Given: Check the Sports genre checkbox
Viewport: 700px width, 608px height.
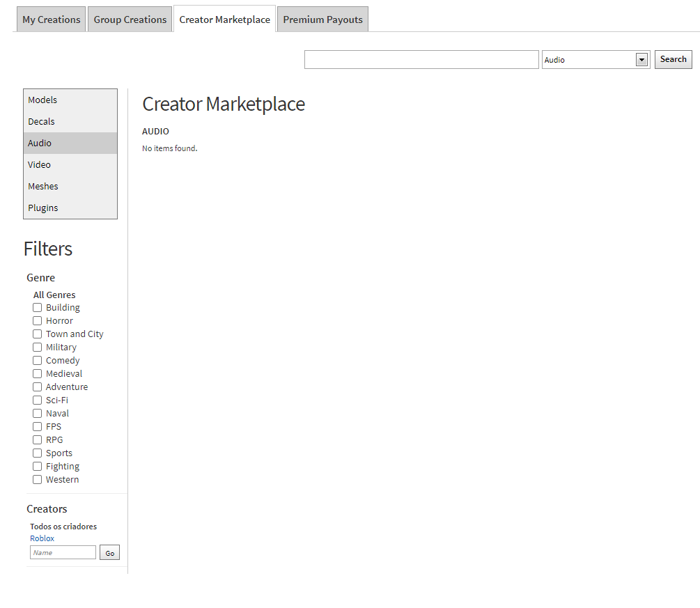Looking at the screenshot, I should (37, 453).
